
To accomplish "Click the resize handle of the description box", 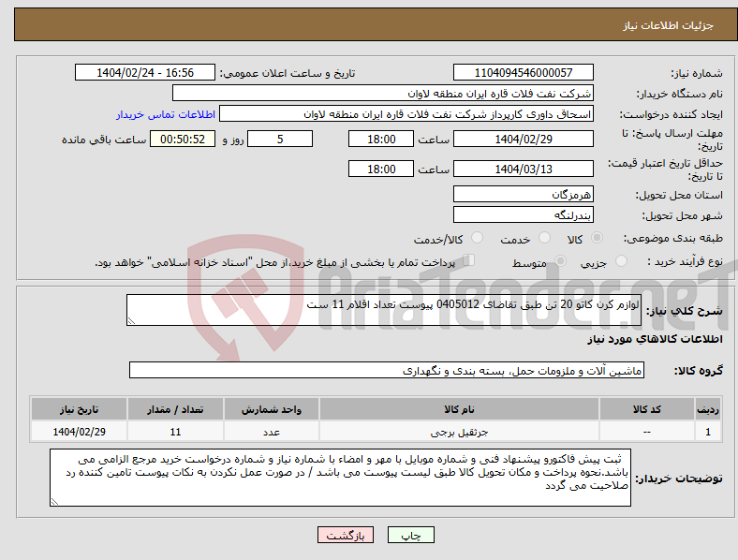I will pos(131,321).
